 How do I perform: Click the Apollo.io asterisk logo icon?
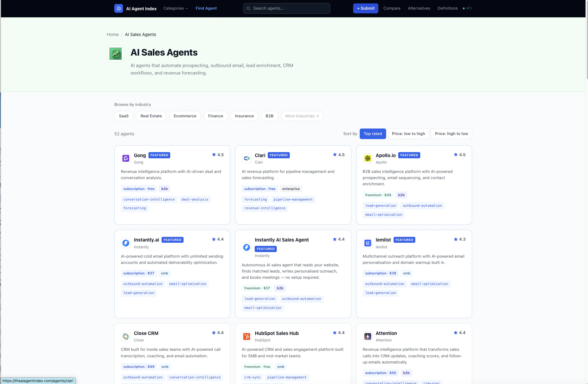(x=367, y=158)
